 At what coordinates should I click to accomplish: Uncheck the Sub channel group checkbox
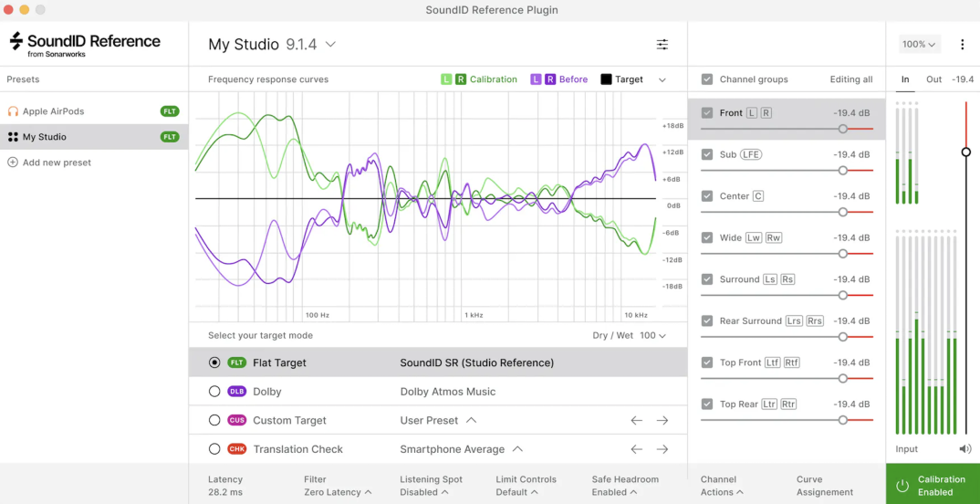pyautogui.click(x=707, y=154)
